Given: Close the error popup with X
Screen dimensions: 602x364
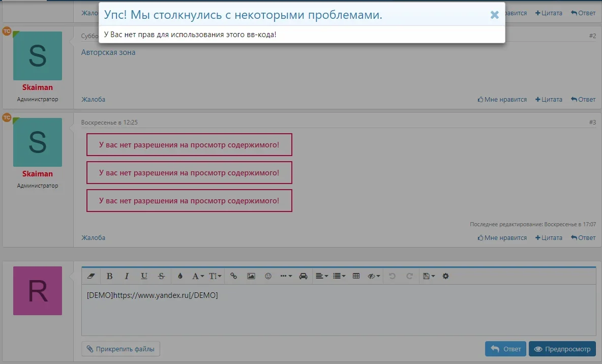Looking at the screenshot, I should (494, 15).
